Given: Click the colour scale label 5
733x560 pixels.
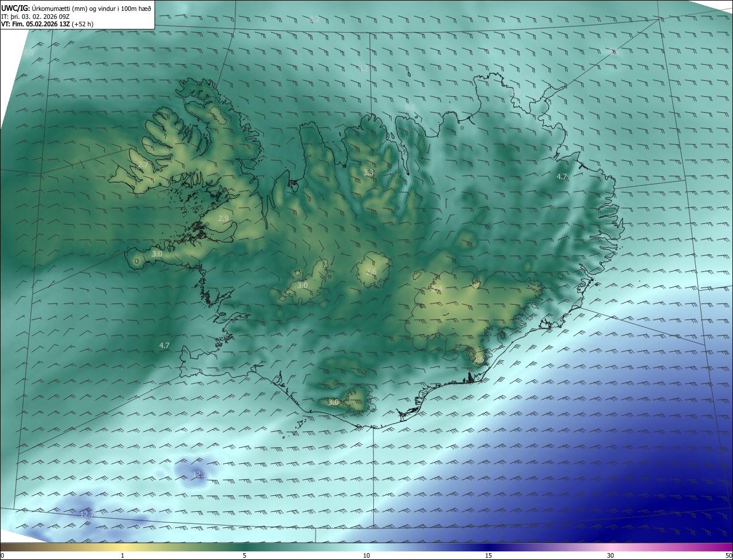Looking at the screenshot, I should (x=245, y=555).
